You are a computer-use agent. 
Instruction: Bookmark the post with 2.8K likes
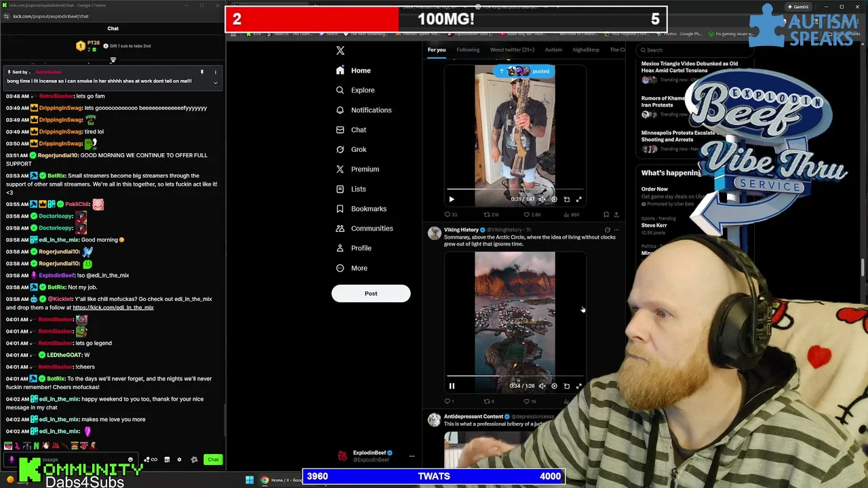click(x=606, y=215)
